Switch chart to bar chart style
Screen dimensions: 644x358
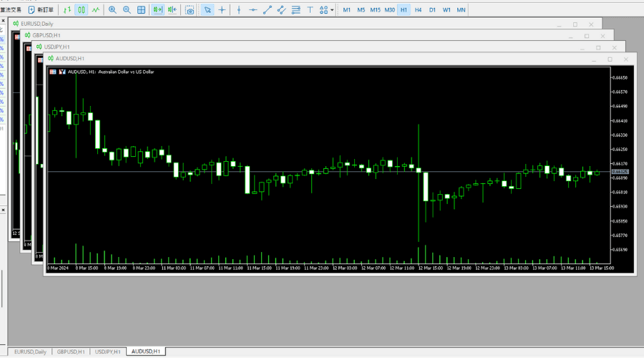coord(67,10)
